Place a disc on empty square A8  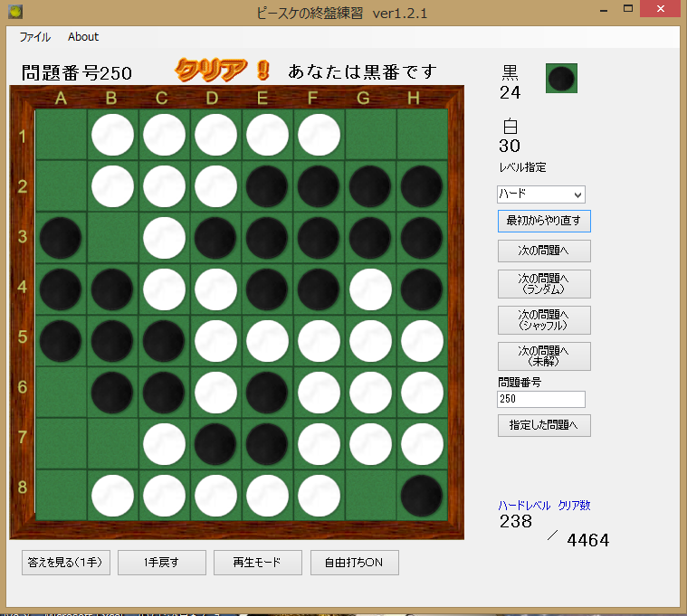61,496
